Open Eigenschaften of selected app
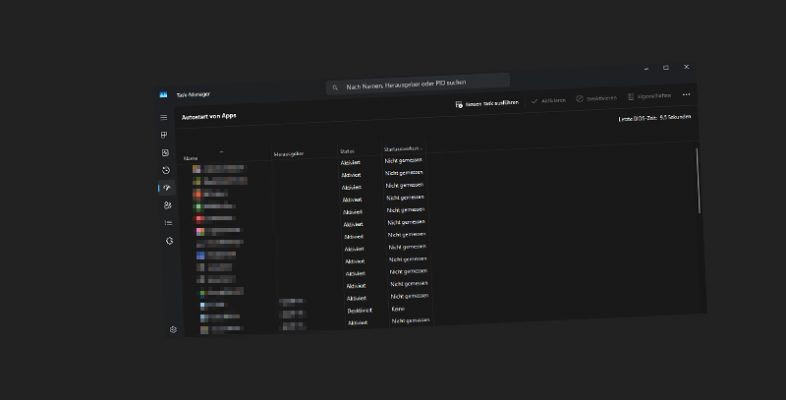786x400 pixels. pyautogui.click(x=649, y=96)
